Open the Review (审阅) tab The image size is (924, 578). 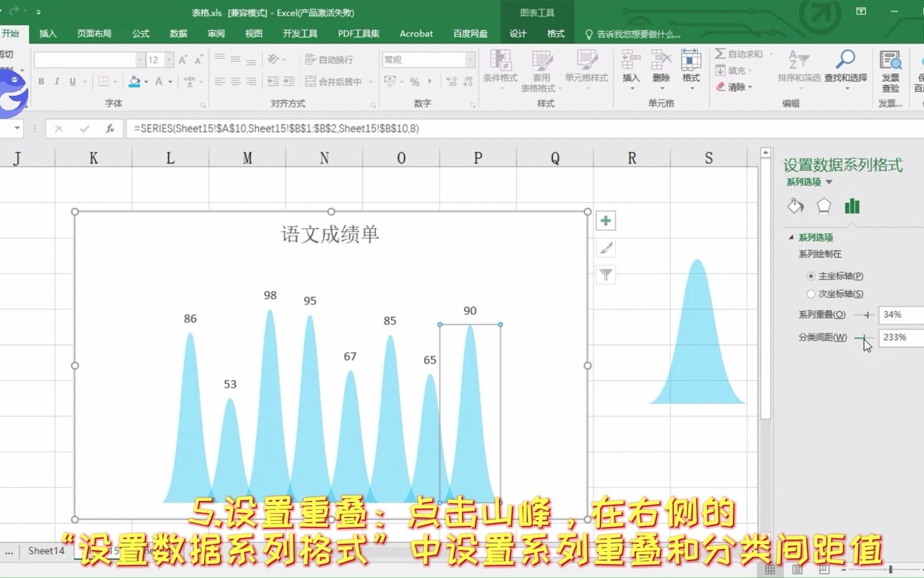216,34
